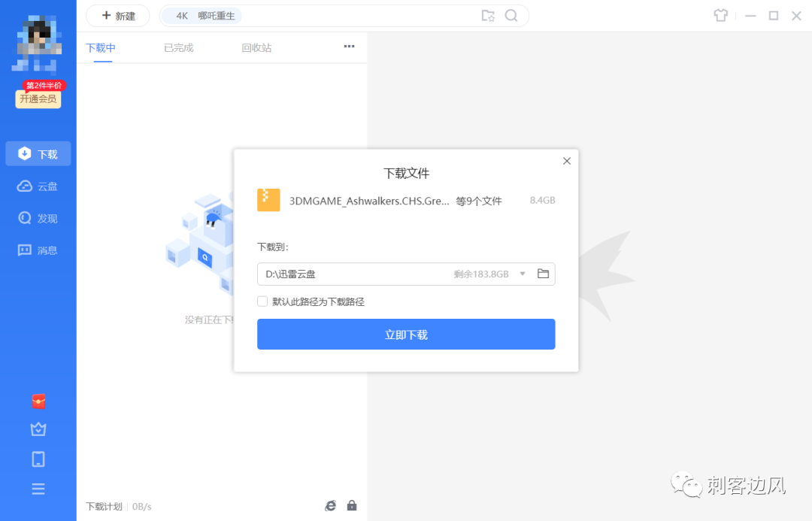The height and width of the screenshot is (521, 812).
Task: Switch to the 回收站 tab
Action: point(256,47)
